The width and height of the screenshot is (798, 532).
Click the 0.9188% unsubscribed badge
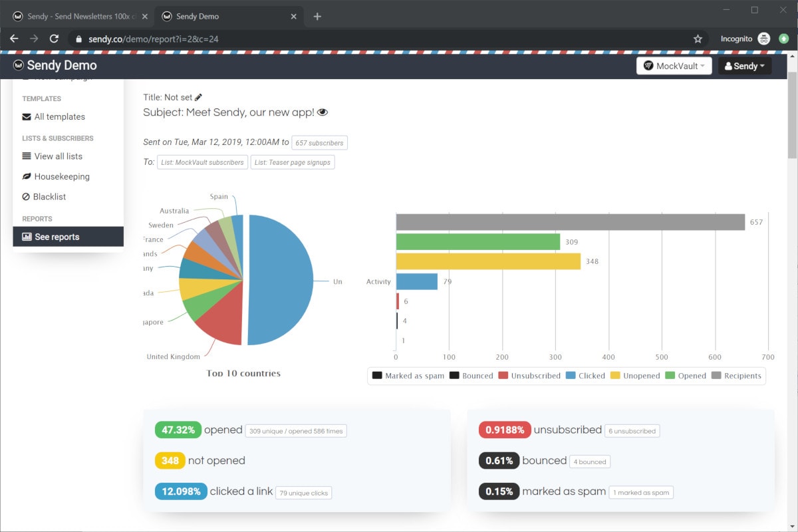[505, 430]
